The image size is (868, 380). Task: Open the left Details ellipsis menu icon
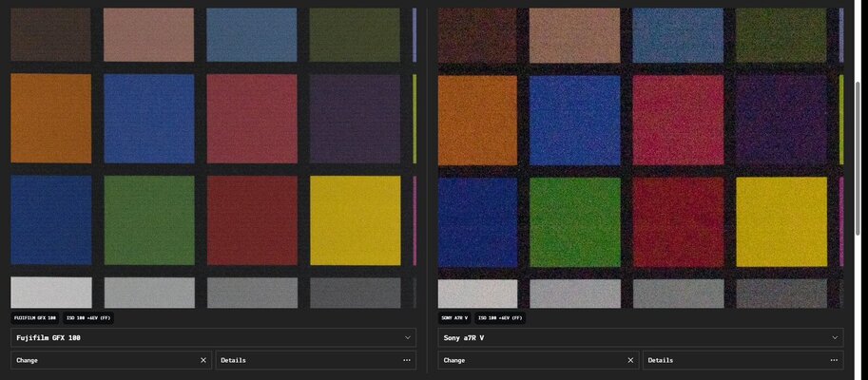(407, 360)
